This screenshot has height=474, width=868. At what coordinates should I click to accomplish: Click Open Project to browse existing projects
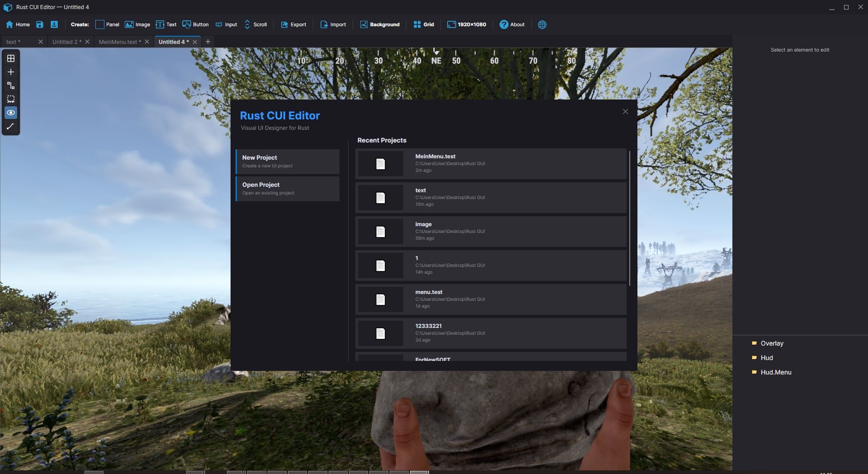[x=288, y=188]
